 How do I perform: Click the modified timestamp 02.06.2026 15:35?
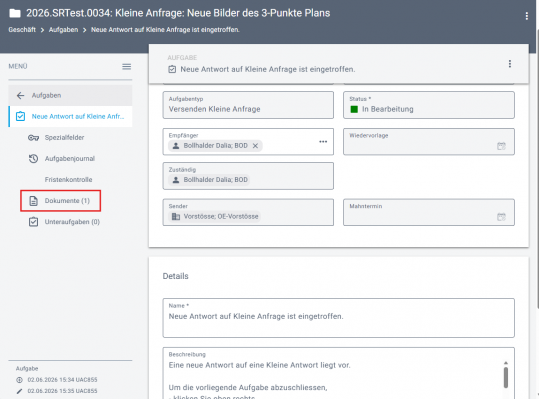[x=62, y=391]
